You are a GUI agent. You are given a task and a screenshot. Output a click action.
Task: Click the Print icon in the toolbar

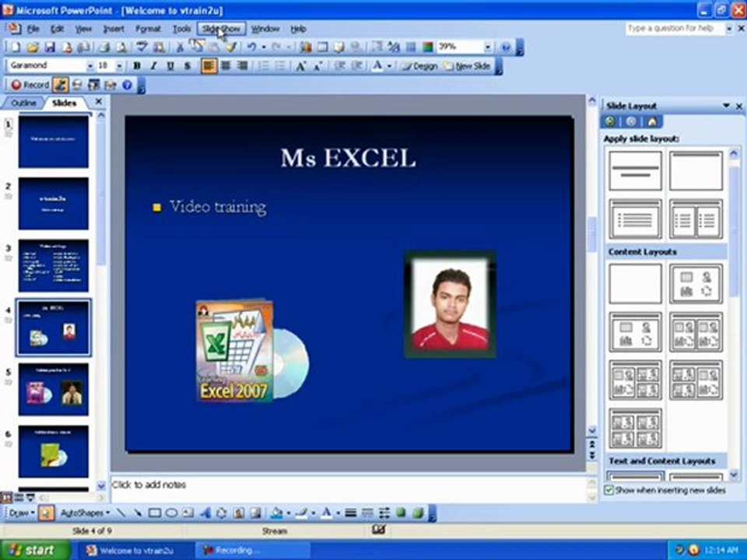coord(103,47)
